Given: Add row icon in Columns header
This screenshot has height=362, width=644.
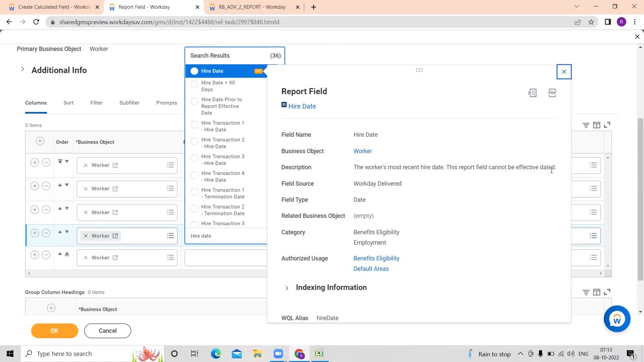Looking at the screenshot, I should [40, 141].
